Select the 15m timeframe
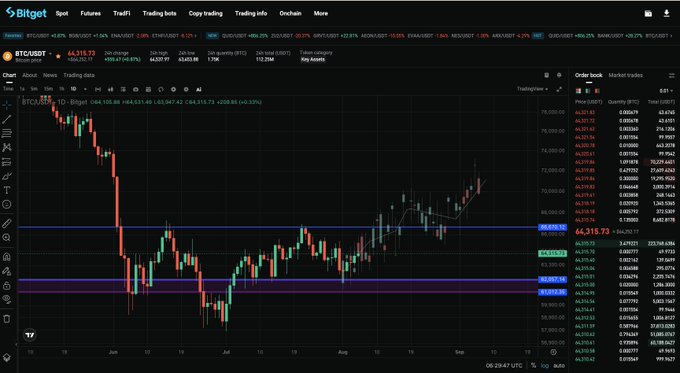Image resolution: width=680 pixels, height=373 pixels. (48, 89)
